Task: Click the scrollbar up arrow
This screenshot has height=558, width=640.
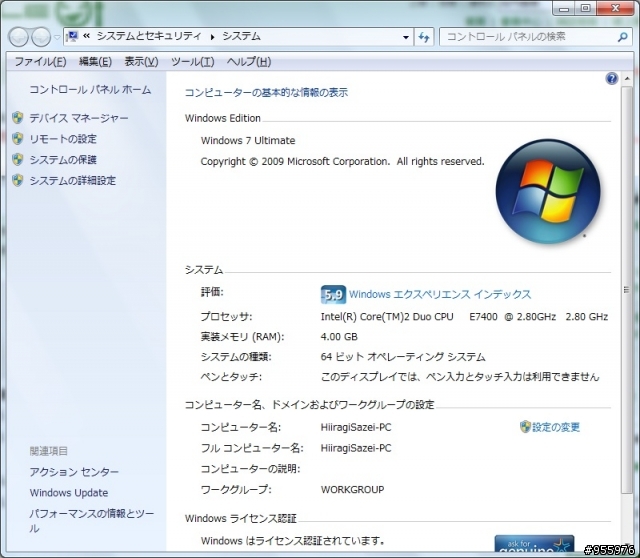Action: click(x=627, y=78)
